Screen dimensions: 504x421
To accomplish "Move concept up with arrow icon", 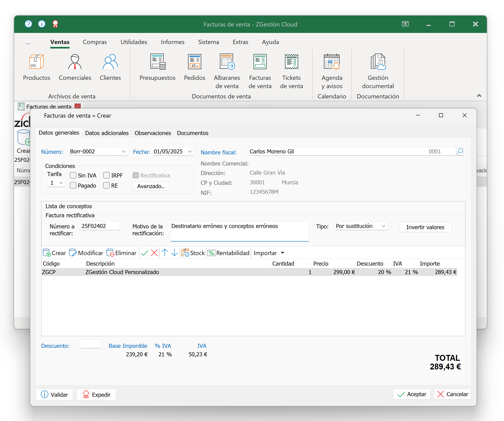I will click(165, 253).
